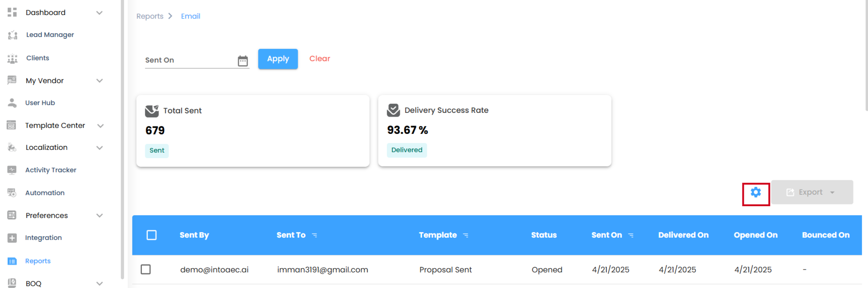Viewport: 868px width, 288px height.
Task: Toggle the select-all checkbox in table header
Action: click(152, 235)
